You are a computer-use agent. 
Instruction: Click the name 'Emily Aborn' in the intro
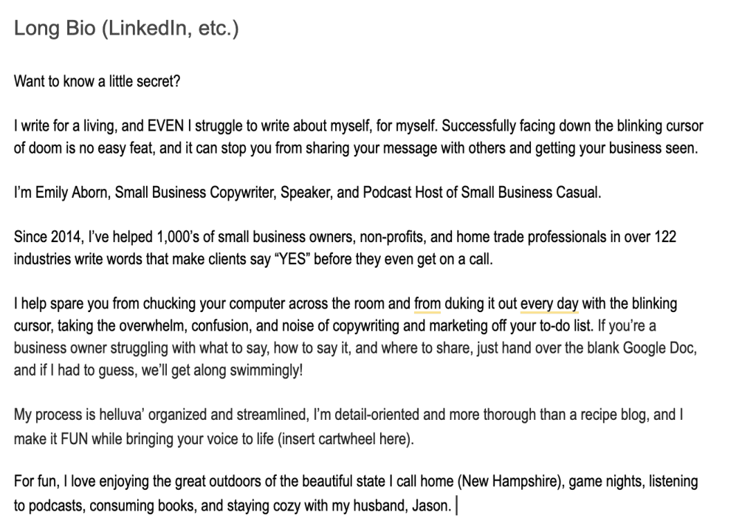pyautogui.click(x=73, y=193)
